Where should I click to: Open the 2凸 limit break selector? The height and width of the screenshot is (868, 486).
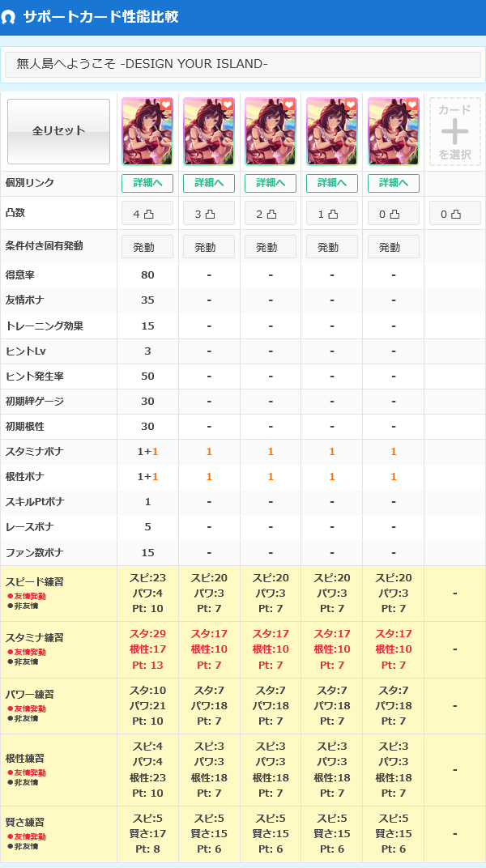pos(270,213)
